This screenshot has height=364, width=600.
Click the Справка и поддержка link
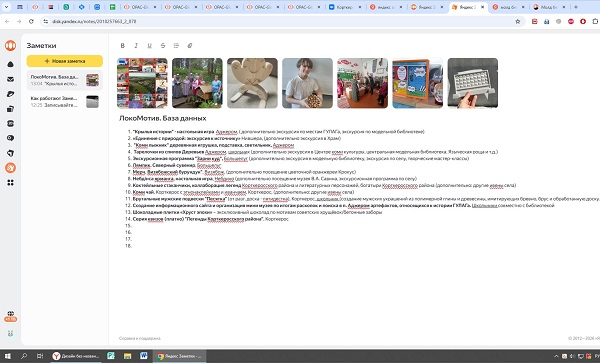point(140,338)
